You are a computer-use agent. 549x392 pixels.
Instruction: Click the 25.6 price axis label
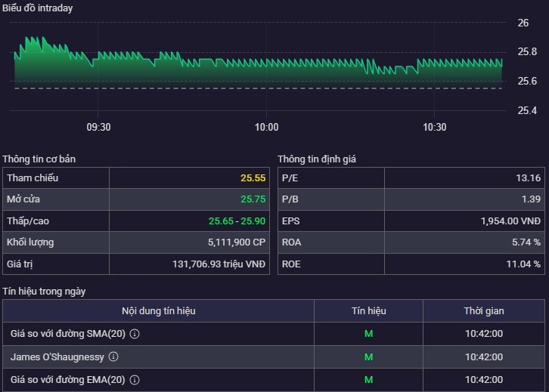click(527, 81)
